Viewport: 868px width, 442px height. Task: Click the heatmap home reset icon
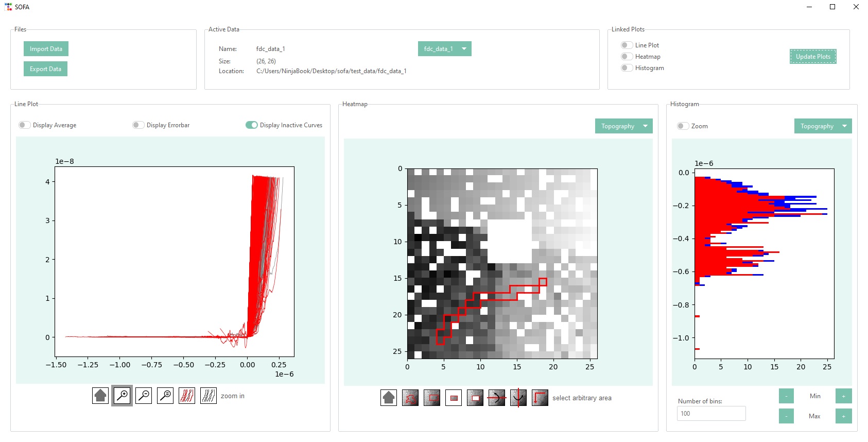pos(389,398)
